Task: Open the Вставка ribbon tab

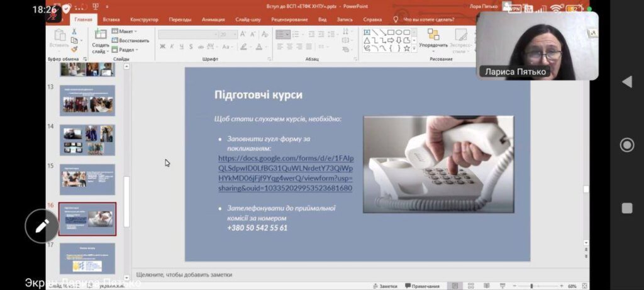Action: point(111,20)
